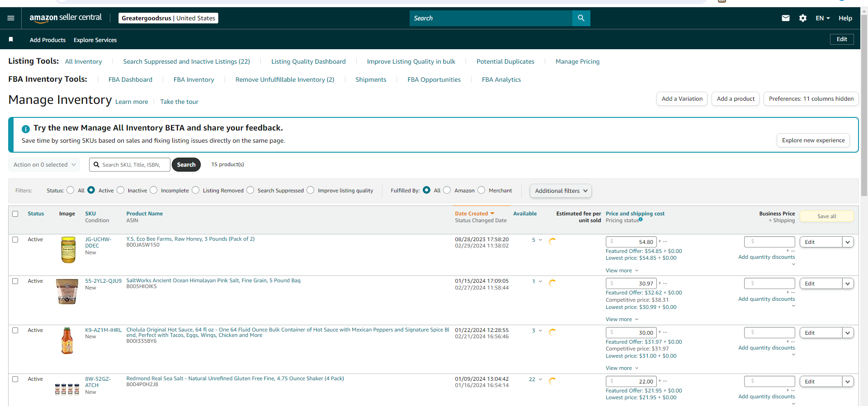
Task: Expand the Edit dropdown arrow for Eco Bee honey
Action: pyautogui.click(x=848, y=242)
